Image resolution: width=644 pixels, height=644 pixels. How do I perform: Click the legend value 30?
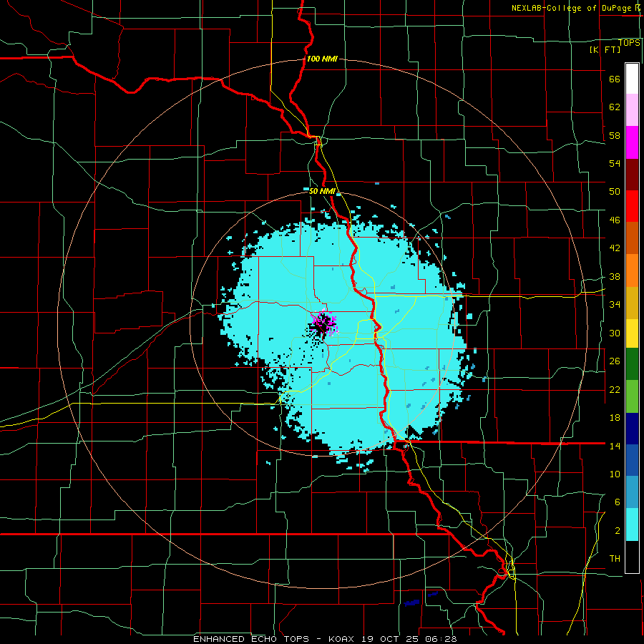tap(615, 333)
